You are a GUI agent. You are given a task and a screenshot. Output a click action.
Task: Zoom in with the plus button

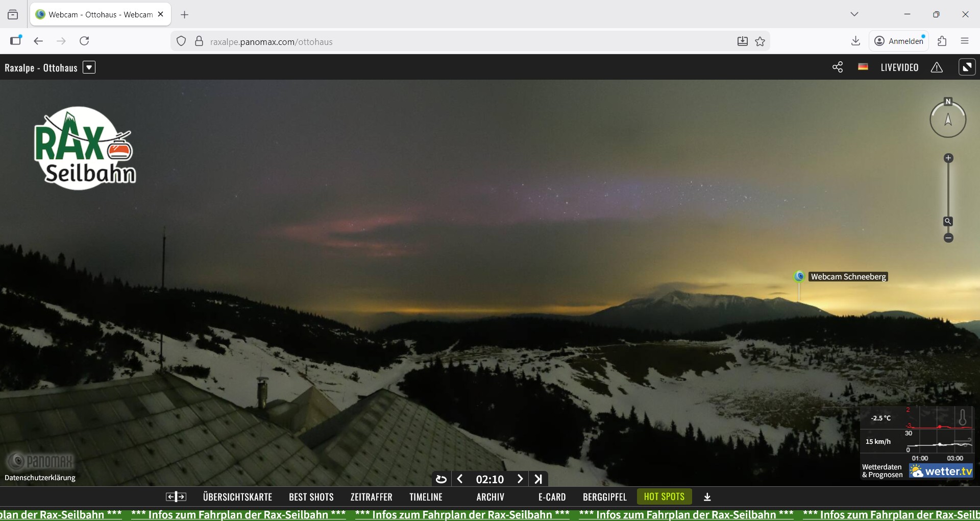point(948,158)
